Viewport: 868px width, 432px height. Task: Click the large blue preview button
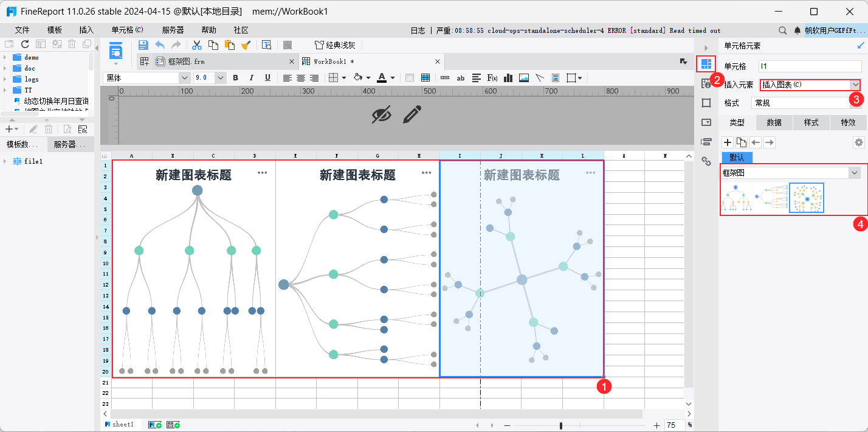(x=115, y=51)
